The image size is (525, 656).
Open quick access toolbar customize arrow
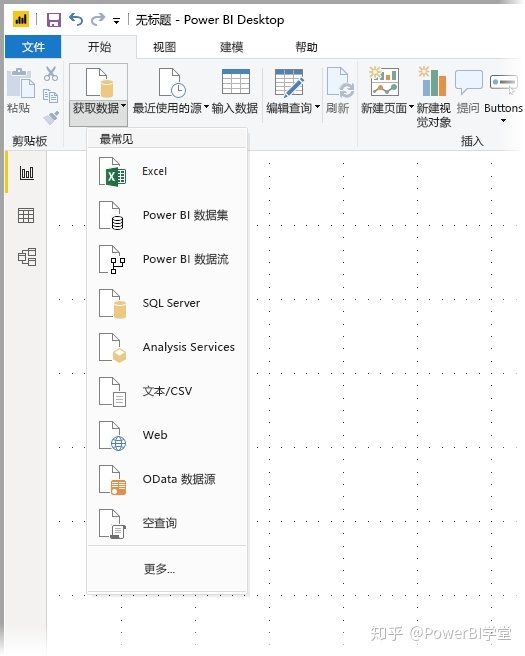(116, 20)
